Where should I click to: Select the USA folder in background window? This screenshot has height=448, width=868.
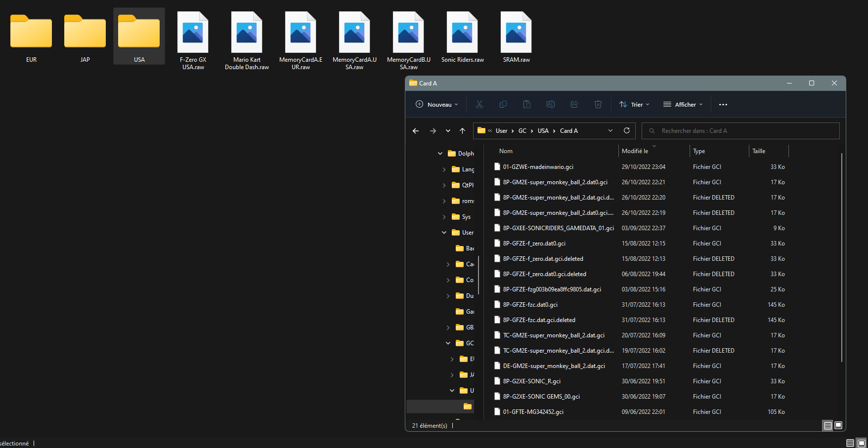139,36
